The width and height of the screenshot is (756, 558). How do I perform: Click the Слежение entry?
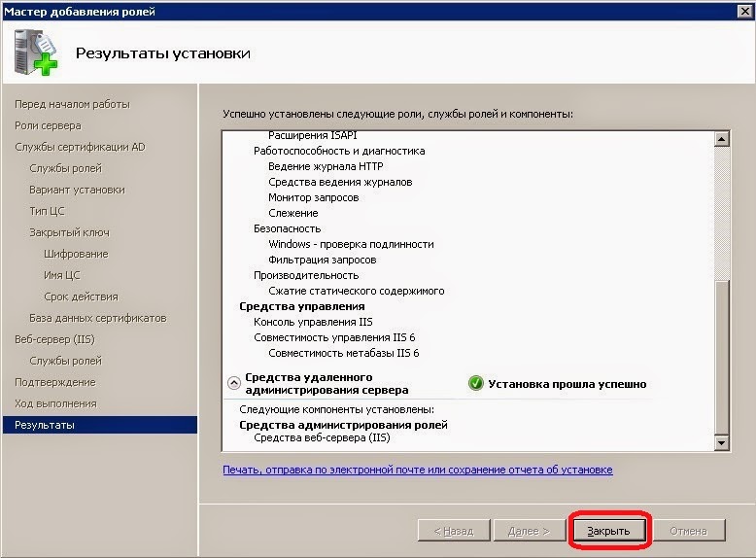[x=293, y=213]
